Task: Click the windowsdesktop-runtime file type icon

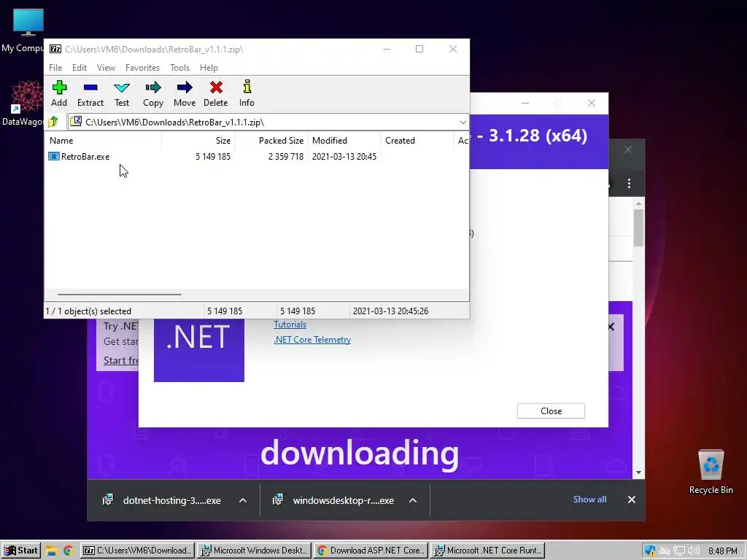Action: [x=278, y=499]
